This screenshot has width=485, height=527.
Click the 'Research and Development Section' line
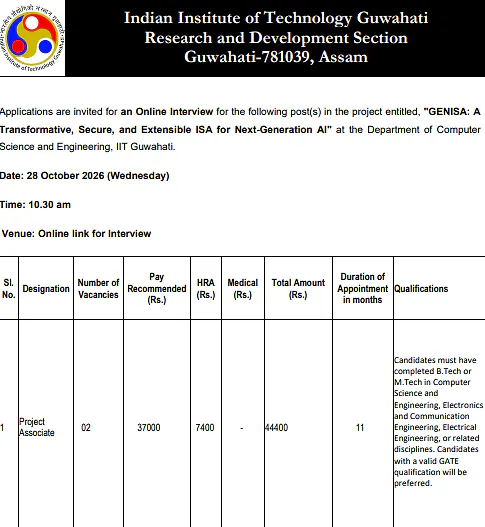pyautogui.click(x=276, y=38)
